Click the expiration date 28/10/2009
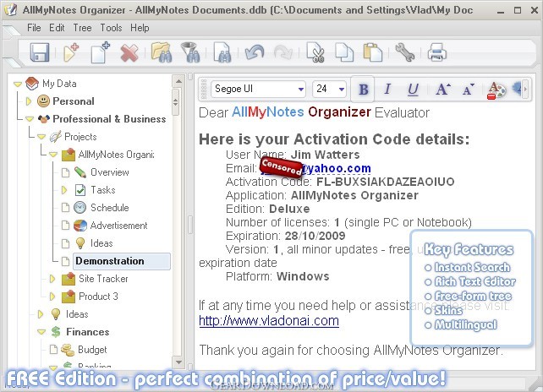This screenshot has width=543, height=392. [x=315, y=236]
